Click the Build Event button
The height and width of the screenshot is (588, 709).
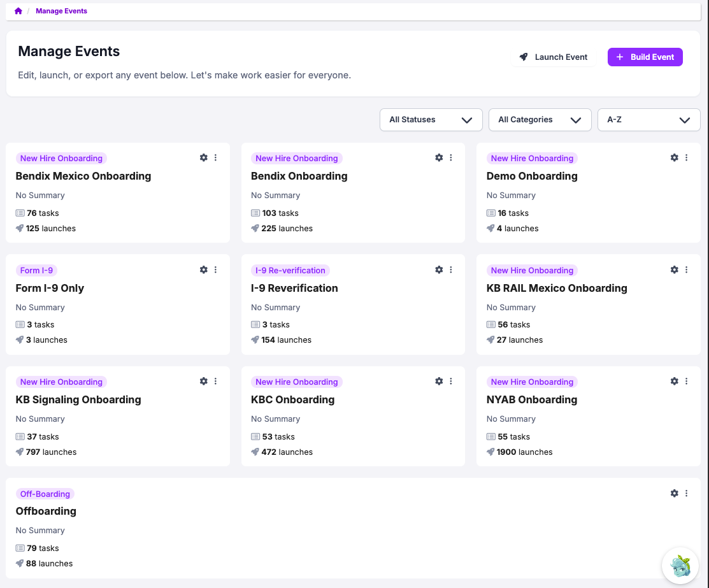[645, 57]
